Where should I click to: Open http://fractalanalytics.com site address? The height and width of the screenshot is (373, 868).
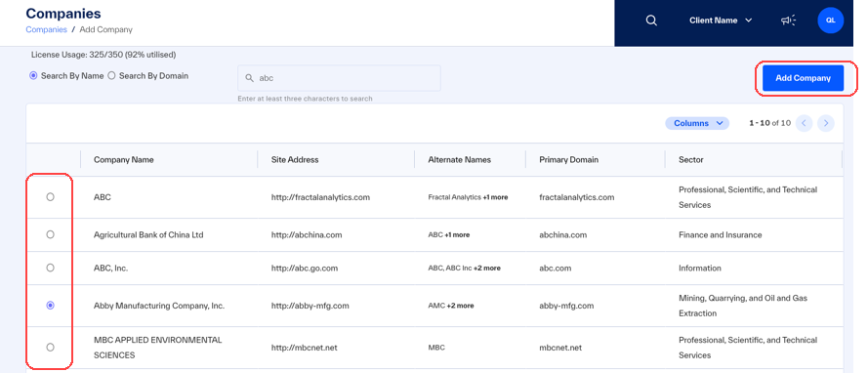click(x=320, y=197)
